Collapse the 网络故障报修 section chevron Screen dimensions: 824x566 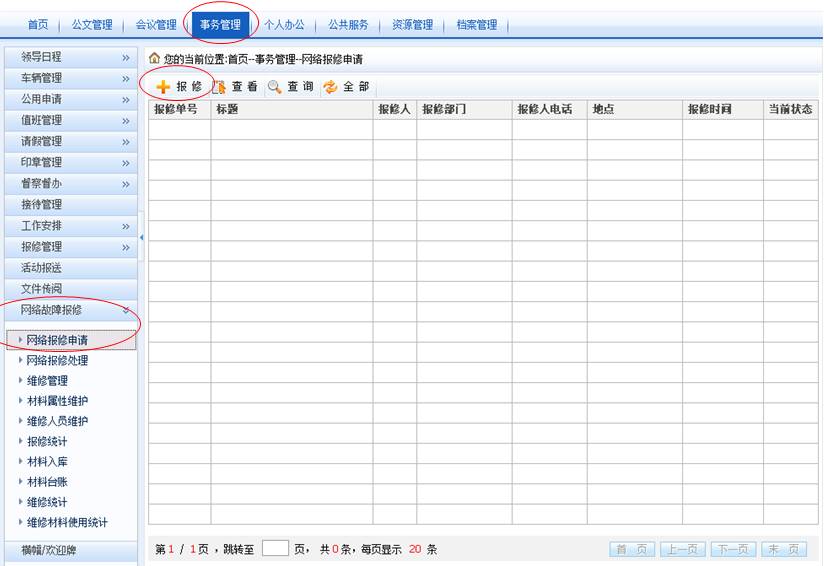pos(126,311)
